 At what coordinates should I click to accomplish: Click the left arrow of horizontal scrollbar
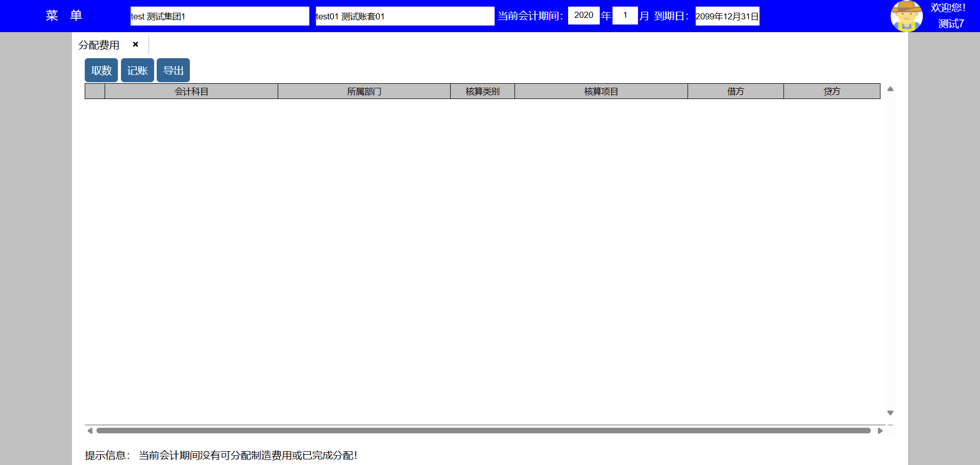click(90, 431)
